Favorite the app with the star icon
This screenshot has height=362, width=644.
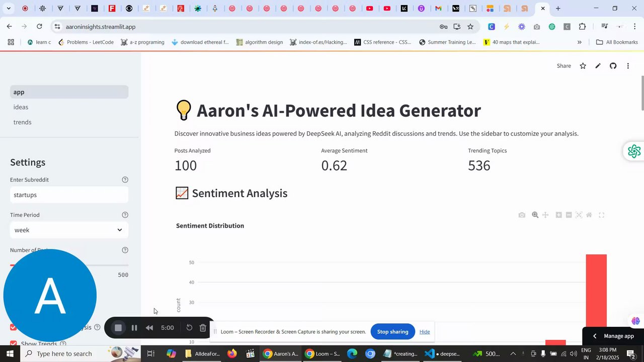[x=583, y=66]
